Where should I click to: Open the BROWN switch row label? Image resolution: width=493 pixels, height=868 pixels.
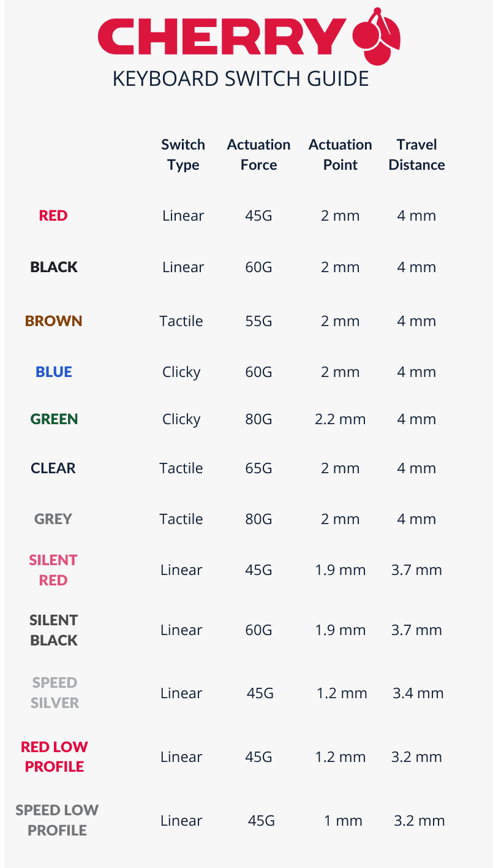(53, 321)
